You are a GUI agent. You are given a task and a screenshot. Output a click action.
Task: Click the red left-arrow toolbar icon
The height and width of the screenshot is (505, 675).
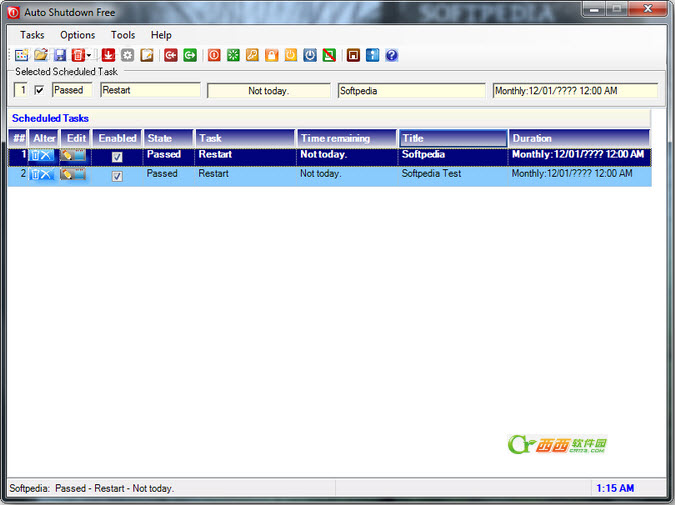171,55
